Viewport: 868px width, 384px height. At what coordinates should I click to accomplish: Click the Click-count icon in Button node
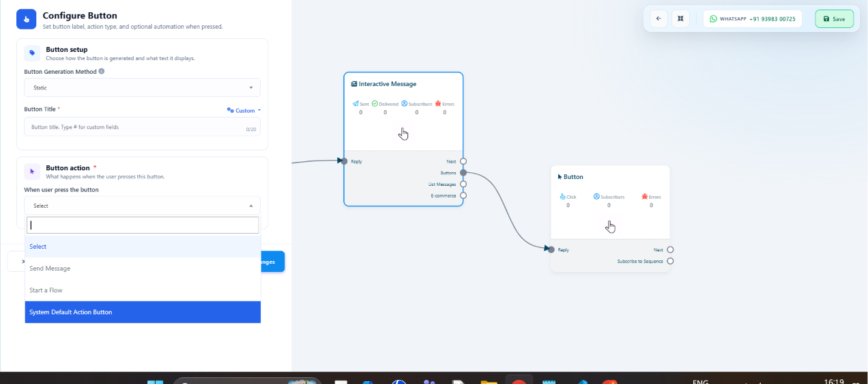[562, 196]
